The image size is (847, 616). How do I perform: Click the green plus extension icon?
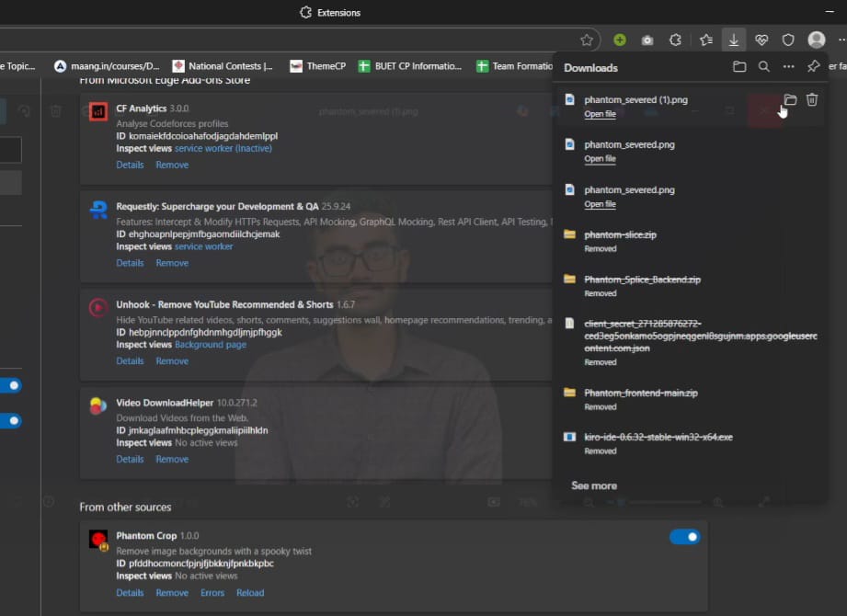(620, 40)
